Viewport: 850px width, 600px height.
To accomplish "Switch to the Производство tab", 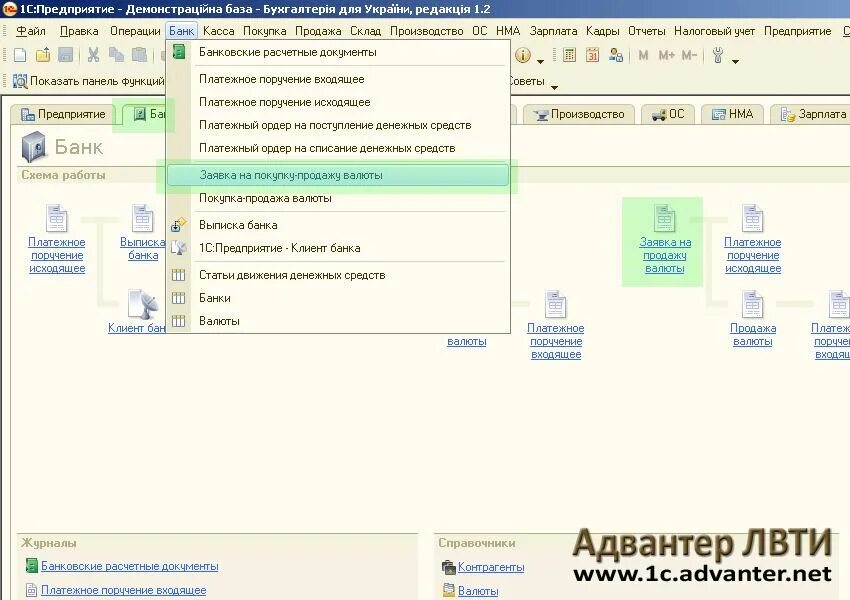I will (579, 114).
